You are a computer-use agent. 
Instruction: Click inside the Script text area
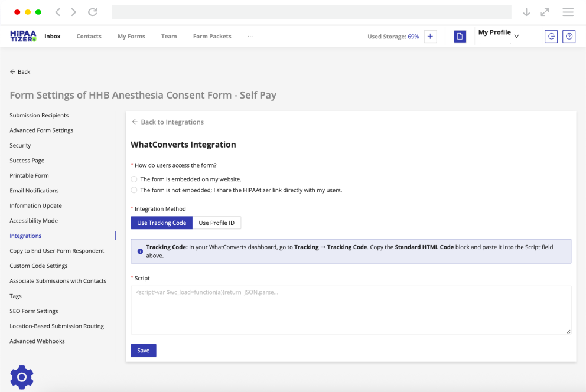[350, 310]
